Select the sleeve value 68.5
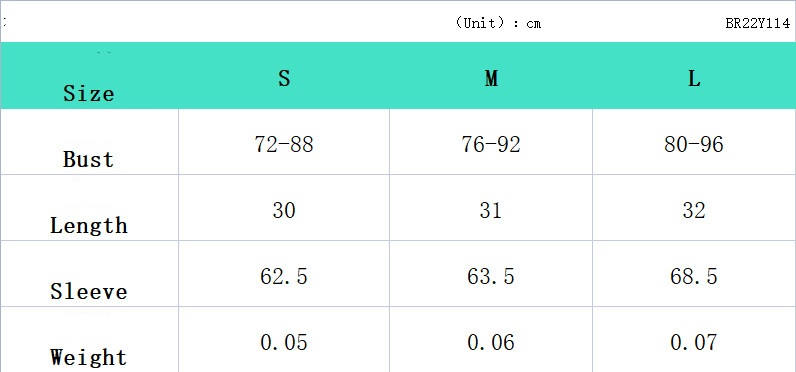796x372 pixels. (694, 276)
